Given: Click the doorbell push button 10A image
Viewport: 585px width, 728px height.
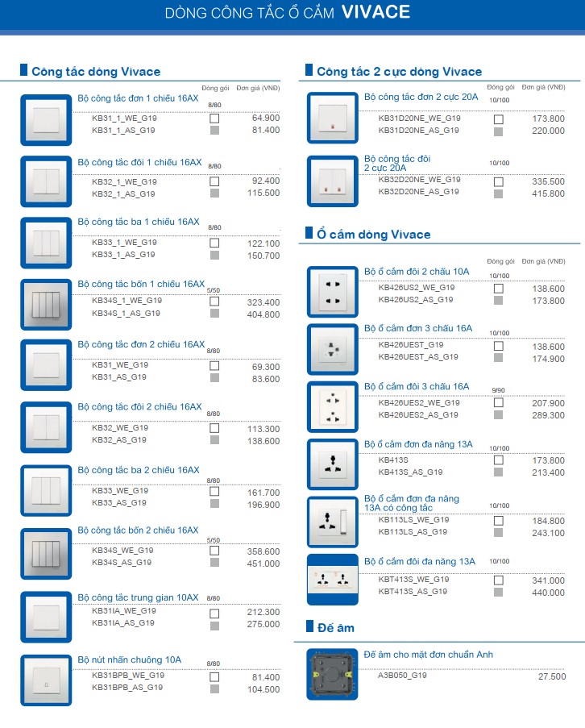Looking at the screenshot, I should [46, 680].
